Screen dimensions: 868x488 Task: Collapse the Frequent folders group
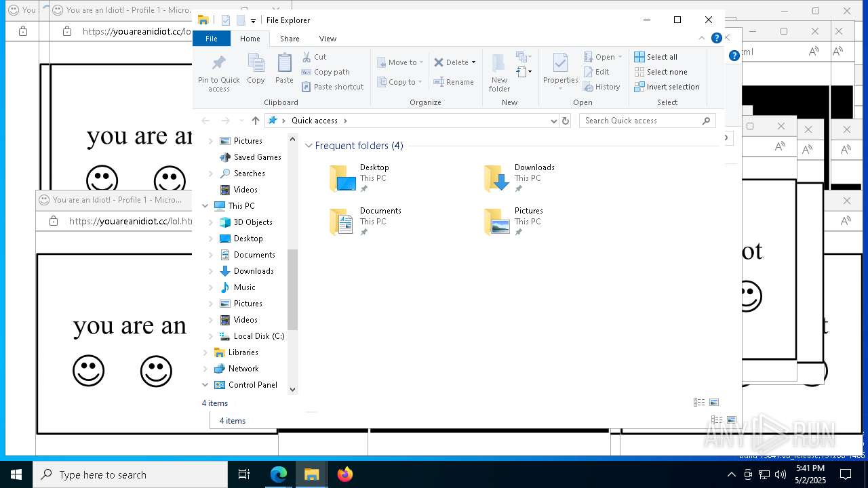(x=309, y=146)
